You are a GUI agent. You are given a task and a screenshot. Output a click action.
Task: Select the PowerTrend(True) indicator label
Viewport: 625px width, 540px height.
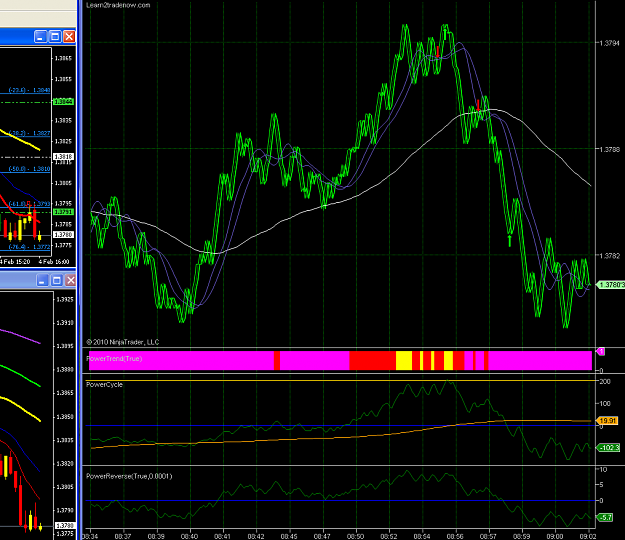(x=114, y=358)
